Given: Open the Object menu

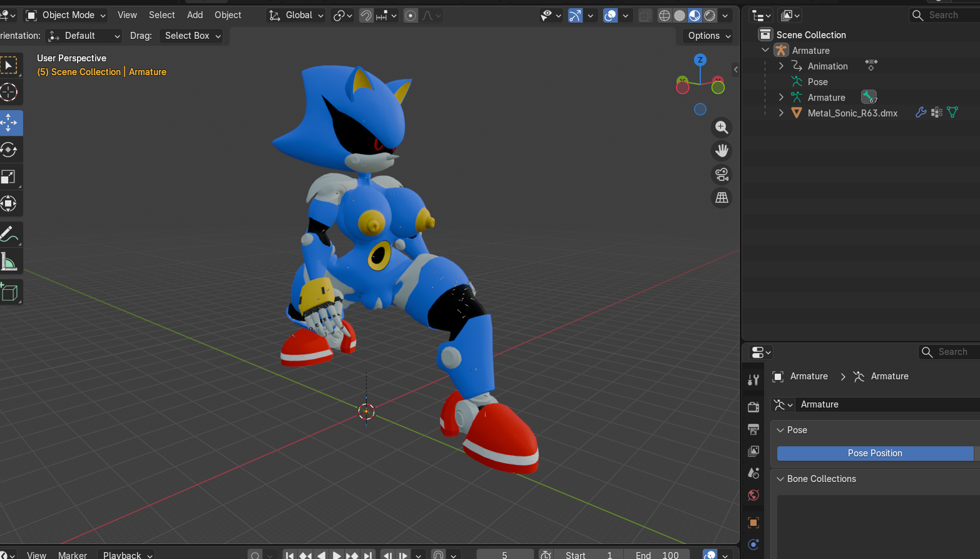Looking at the screenshot, I should (228, 15).
